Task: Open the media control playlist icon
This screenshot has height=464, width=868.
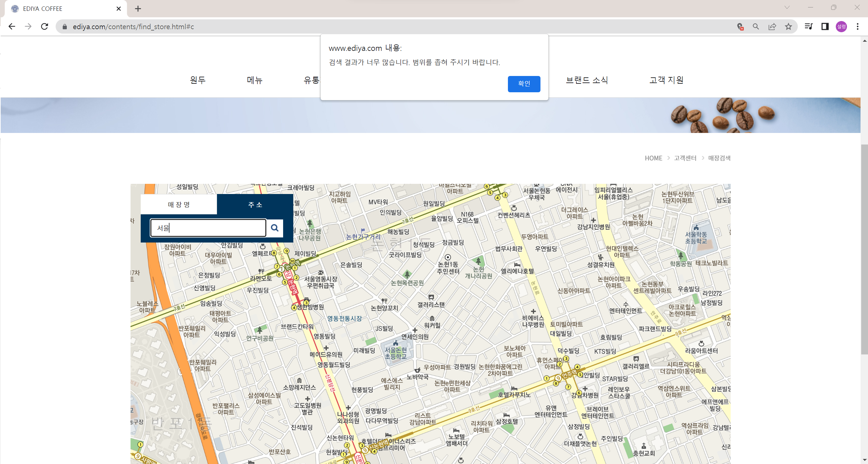Action: point(809,26)
